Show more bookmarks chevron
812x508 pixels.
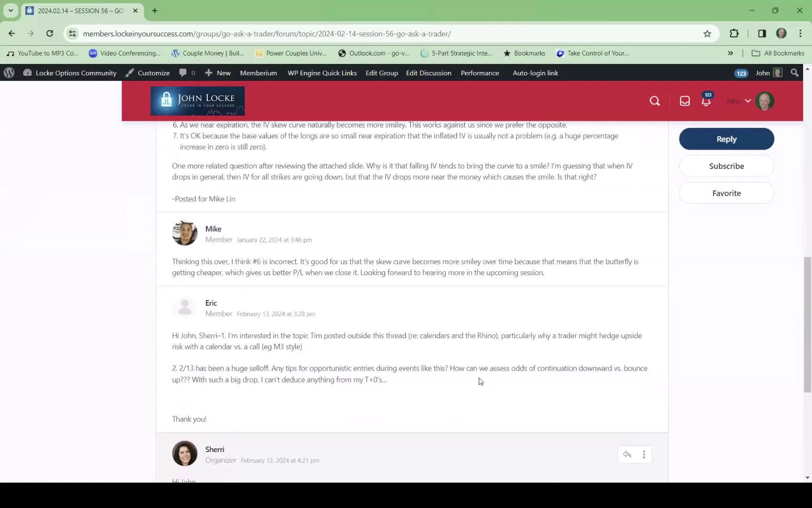click(x=730, y=53)
